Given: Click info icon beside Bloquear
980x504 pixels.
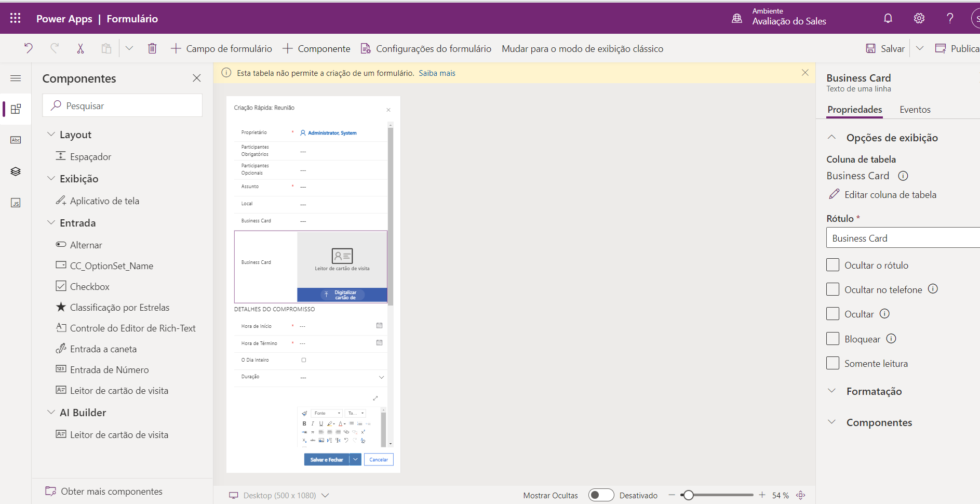Looking at the screenshot, I should [x=891, y=339].
